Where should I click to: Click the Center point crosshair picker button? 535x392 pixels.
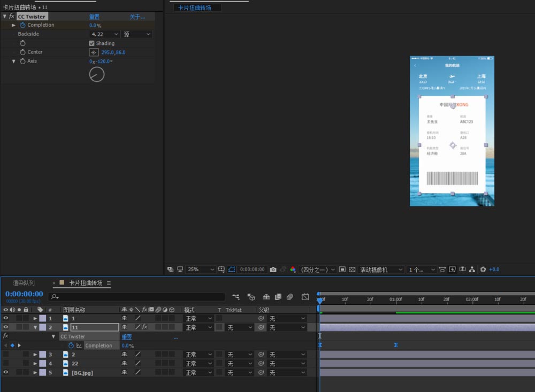pyautogui.click(x=94, y=52)
